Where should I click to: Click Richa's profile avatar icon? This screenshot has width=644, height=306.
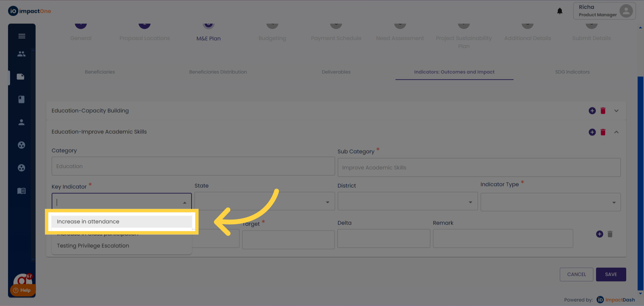pyautogui.click(x=626, y=11)
